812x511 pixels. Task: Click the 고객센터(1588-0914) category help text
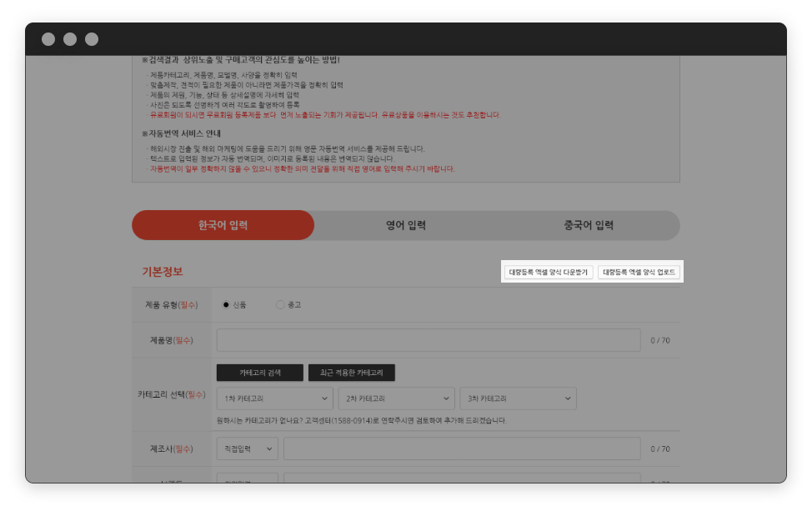(x=362, y=420)
